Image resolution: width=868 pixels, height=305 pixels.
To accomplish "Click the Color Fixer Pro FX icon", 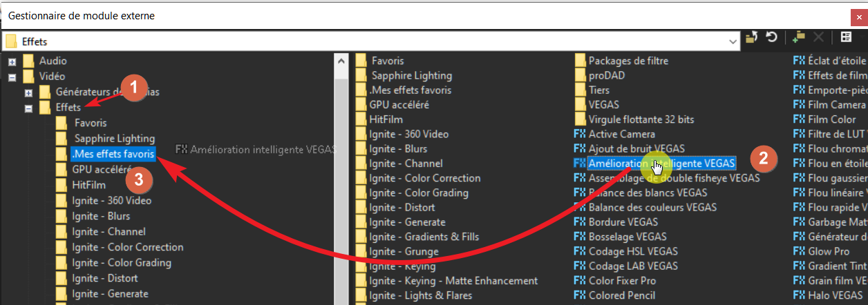I will (x=580, y=281).
